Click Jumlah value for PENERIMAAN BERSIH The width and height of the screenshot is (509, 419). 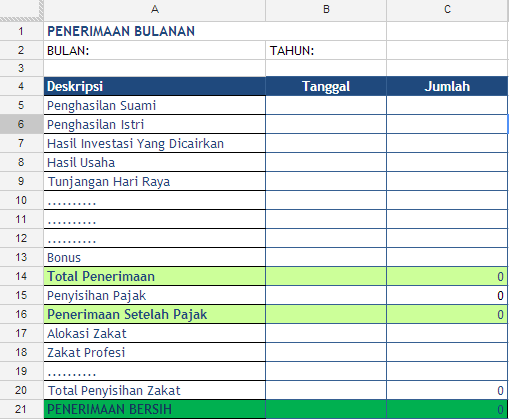pos(447,409)
